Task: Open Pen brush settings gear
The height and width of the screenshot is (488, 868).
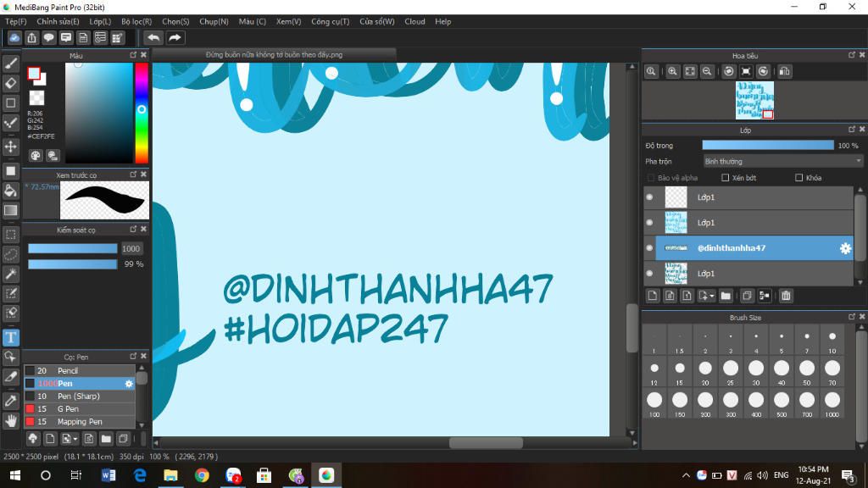Action: 129,384
